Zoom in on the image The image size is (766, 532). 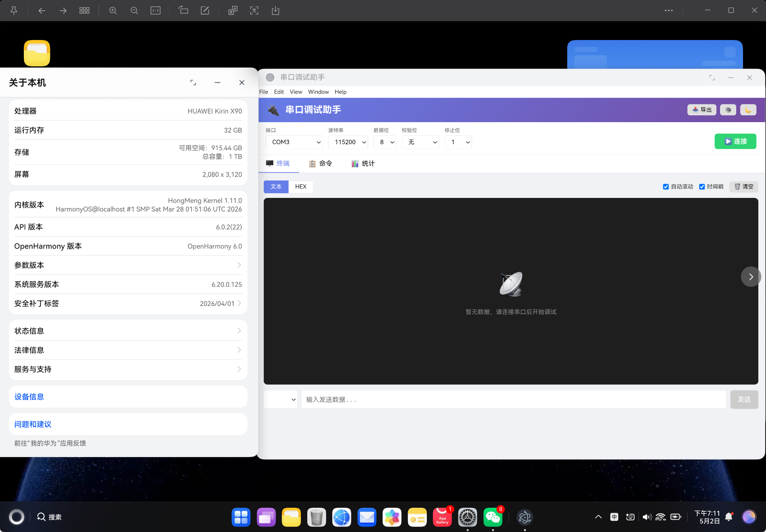[113, 11]
